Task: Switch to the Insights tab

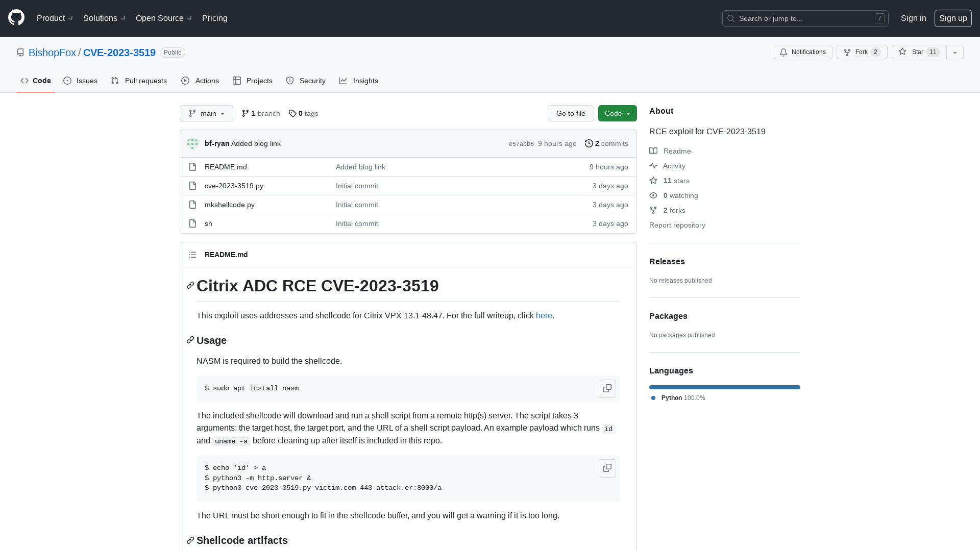Action: click(358, 81)
